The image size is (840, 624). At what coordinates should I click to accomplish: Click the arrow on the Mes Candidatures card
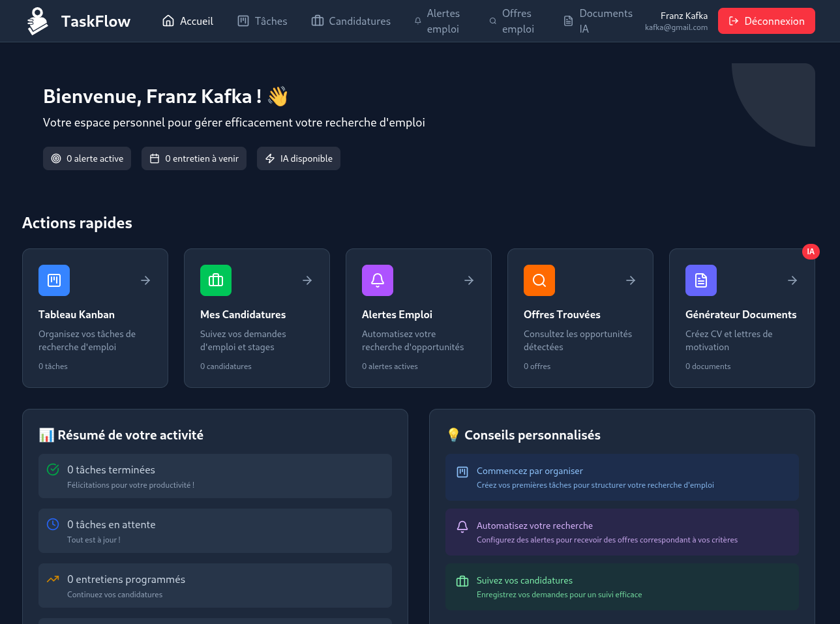[307, 280]
